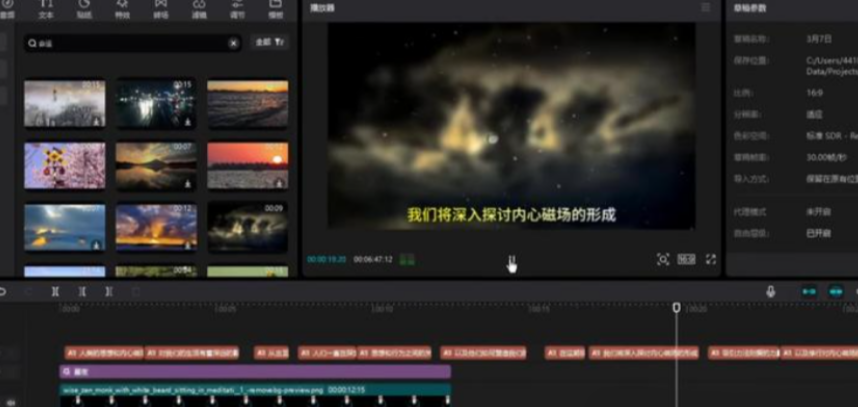The image size is (858, 407).
Task: Pause playback in the player
Action: (x=511, y=260)
